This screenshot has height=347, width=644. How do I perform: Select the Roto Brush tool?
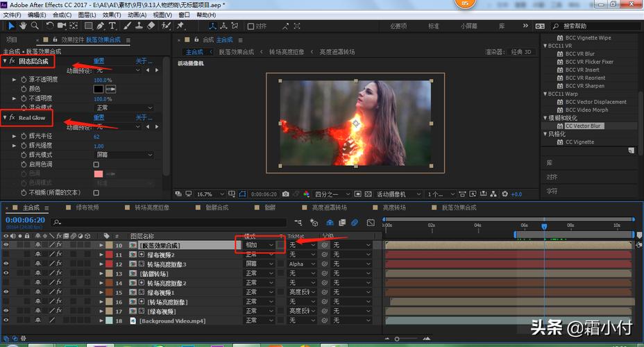[166, 26]
